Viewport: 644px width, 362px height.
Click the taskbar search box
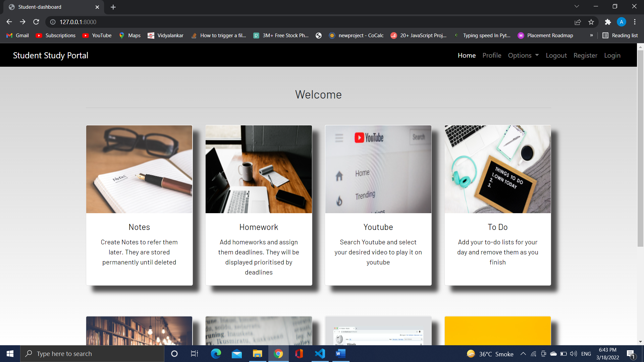[92, 354]
